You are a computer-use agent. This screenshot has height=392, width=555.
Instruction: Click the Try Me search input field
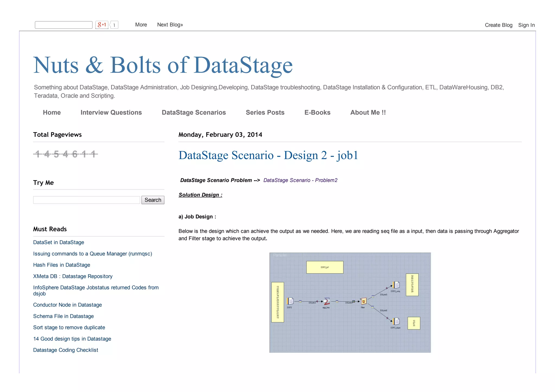pos(86,200)
